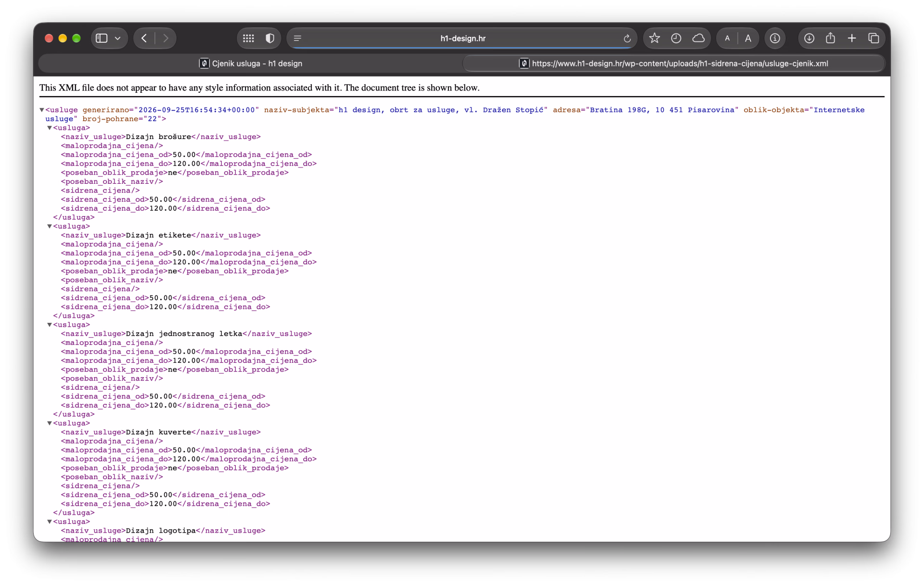Click the XML no style information notice

tap(259, 88)
